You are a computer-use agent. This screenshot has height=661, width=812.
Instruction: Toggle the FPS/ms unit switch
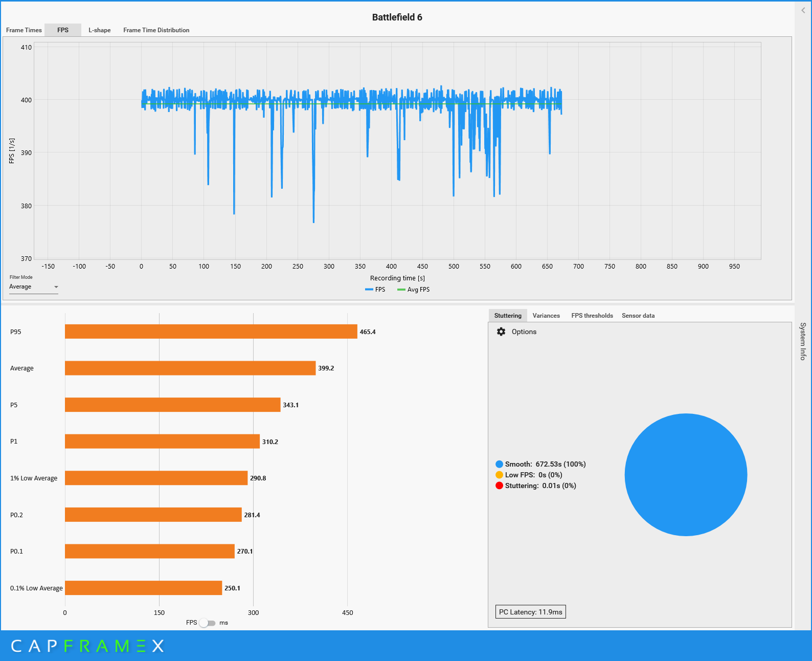(x=207, y=623)
